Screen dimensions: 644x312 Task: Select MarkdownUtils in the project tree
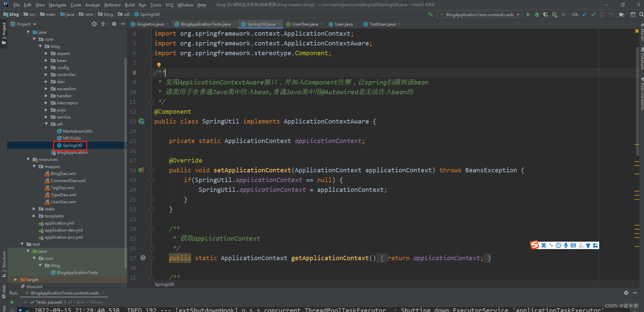pos(77,131)
